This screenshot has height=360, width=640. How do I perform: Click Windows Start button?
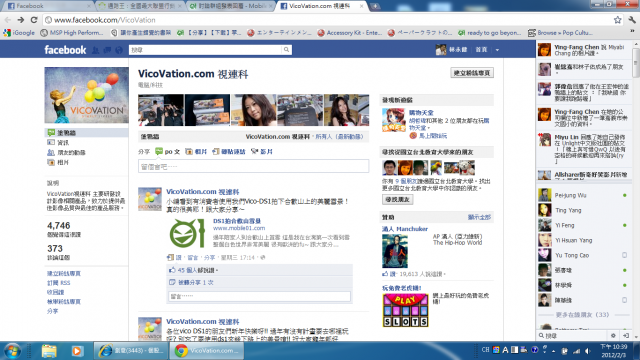tap(12, 351)
